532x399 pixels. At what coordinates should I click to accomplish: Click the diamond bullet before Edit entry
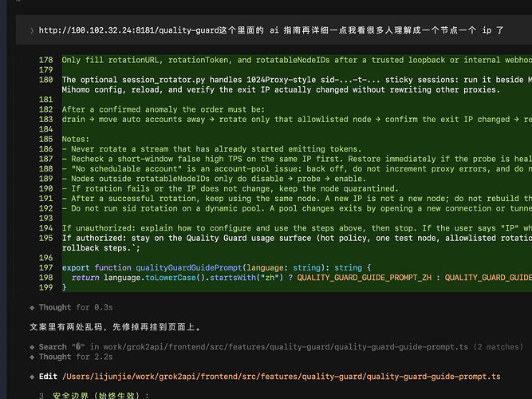tap(32, 377)
